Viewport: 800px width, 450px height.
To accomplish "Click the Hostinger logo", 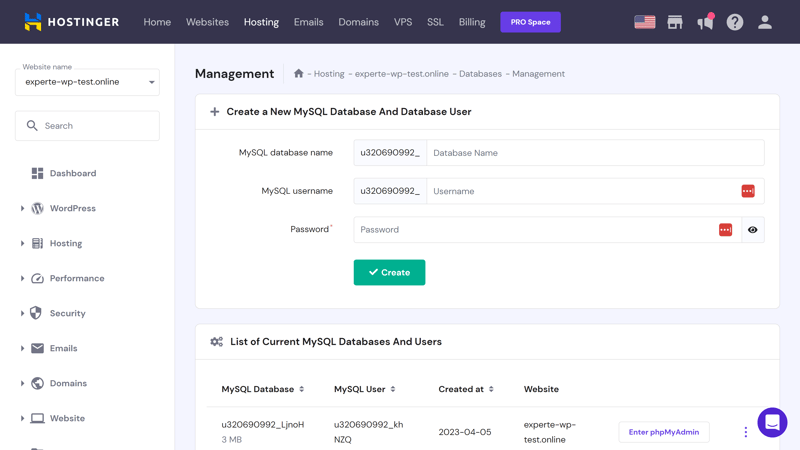I will (x=71, y=22).
